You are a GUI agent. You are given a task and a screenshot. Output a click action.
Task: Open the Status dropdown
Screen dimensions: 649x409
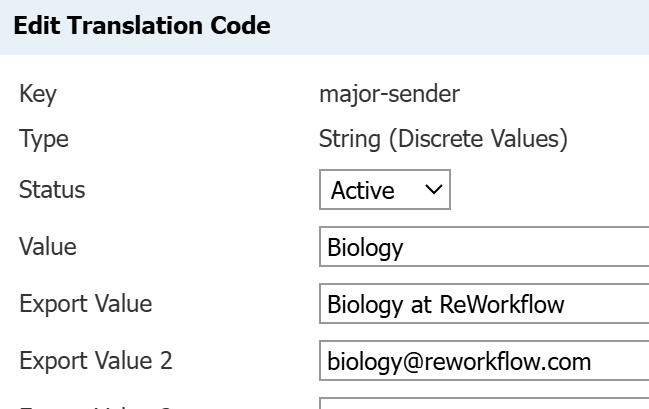[x=385, y=190]
